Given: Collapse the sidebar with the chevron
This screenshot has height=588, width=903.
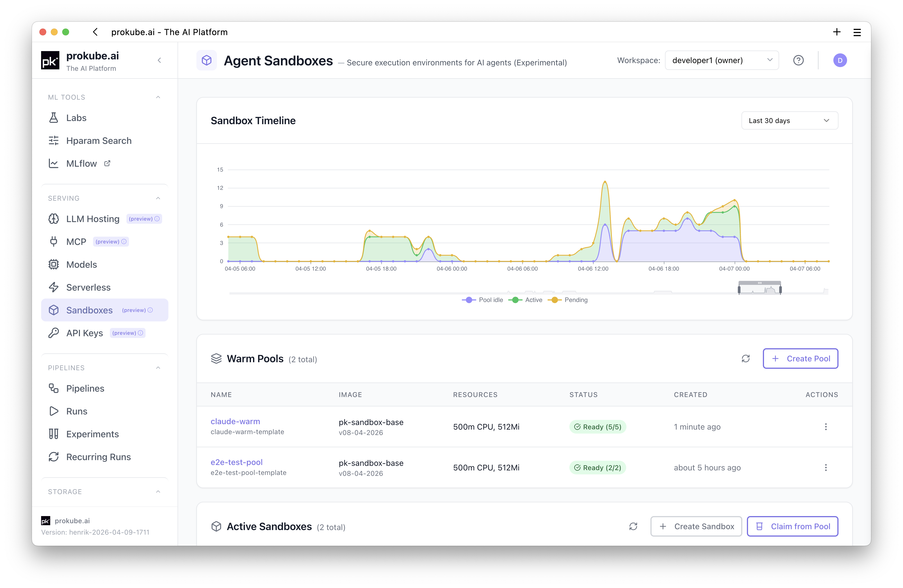Looking at the screenshot, I should coord(159,60).
